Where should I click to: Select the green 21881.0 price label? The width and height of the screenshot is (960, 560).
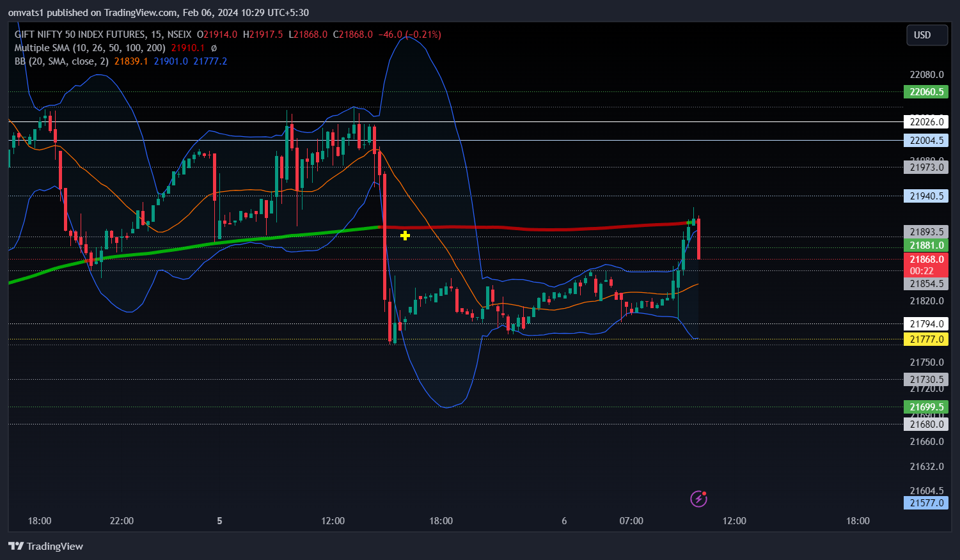coord(926,245)
